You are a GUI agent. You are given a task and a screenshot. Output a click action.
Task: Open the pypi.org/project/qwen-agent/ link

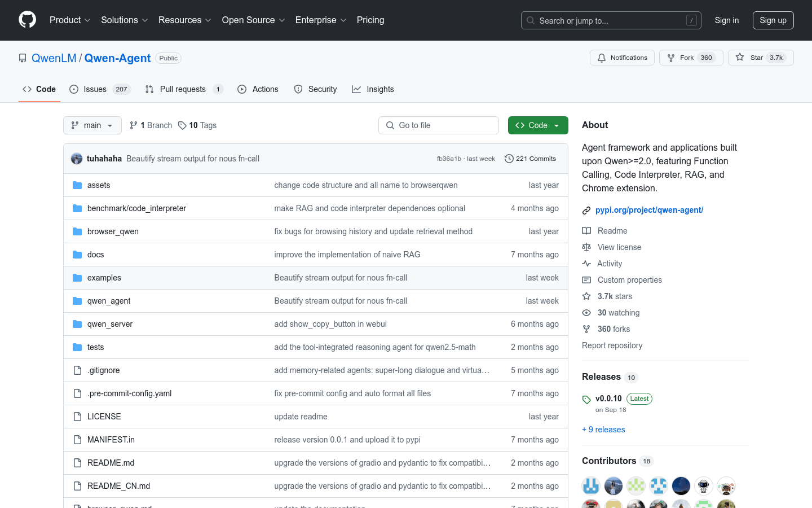649,210
